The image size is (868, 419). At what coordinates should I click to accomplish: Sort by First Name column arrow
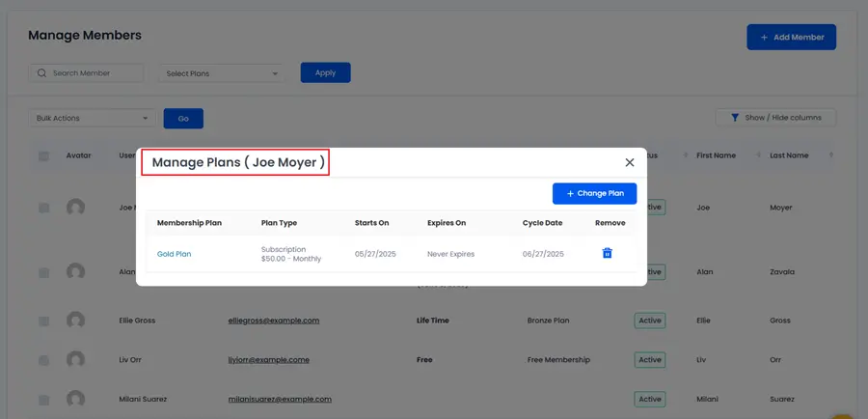coord(758,155)
